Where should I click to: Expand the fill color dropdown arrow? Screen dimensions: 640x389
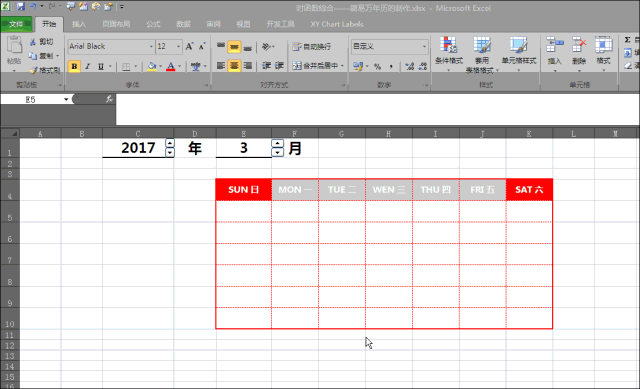[x=160, y=66]
